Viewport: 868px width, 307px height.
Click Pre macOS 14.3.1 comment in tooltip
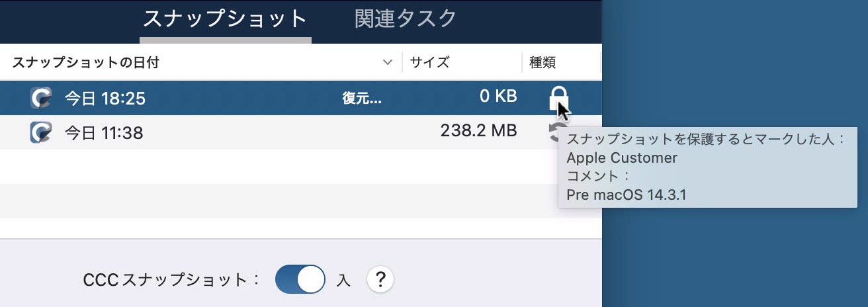[628, 195]
